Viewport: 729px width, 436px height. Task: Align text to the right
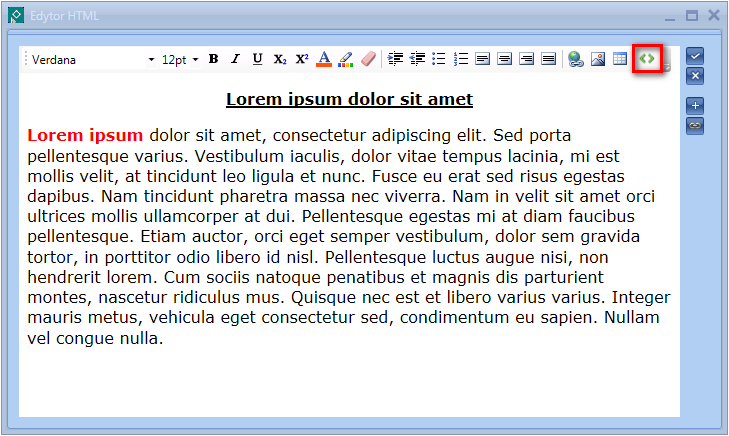[526, 59]
